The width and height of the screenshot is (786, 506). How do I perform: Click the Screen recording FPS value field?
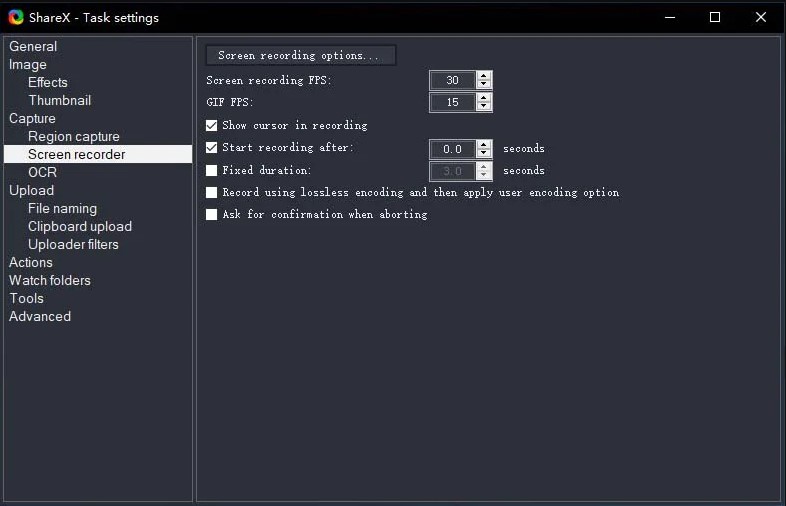pyautogui.click(x=452, y=80)
